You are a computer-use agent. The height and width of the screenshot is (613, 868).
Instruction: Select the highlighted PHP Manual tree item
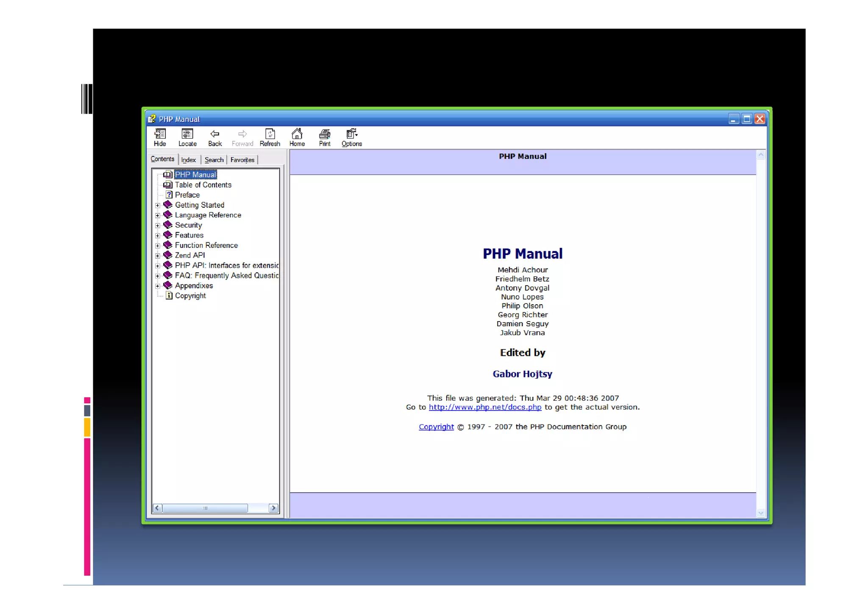coord(195,175)
